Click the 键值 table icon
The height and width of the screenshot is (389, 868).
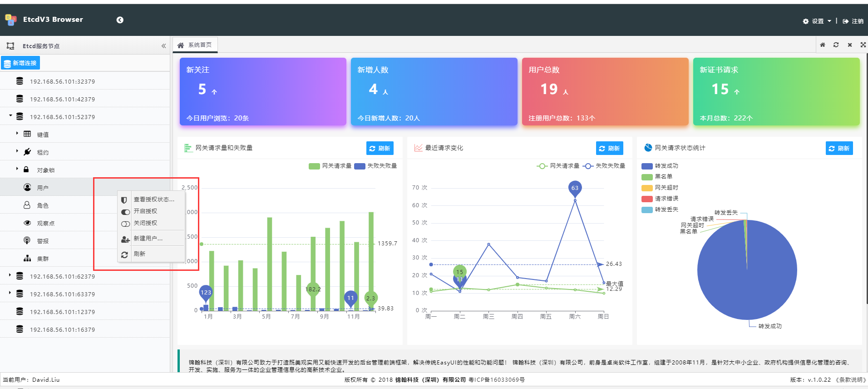click(x=27, y=134)
